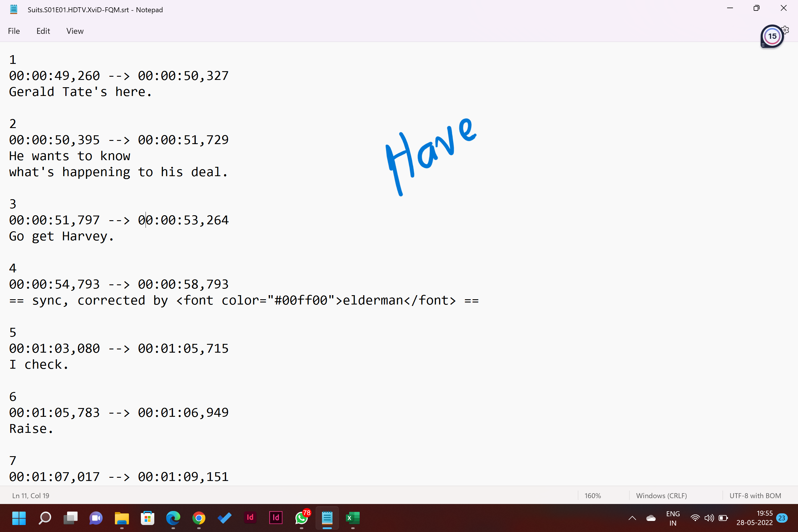The height and width of the screenshot is (532, 798).
Task: Open Microsoft Edge in taskbar
Action: pos(173,518)
